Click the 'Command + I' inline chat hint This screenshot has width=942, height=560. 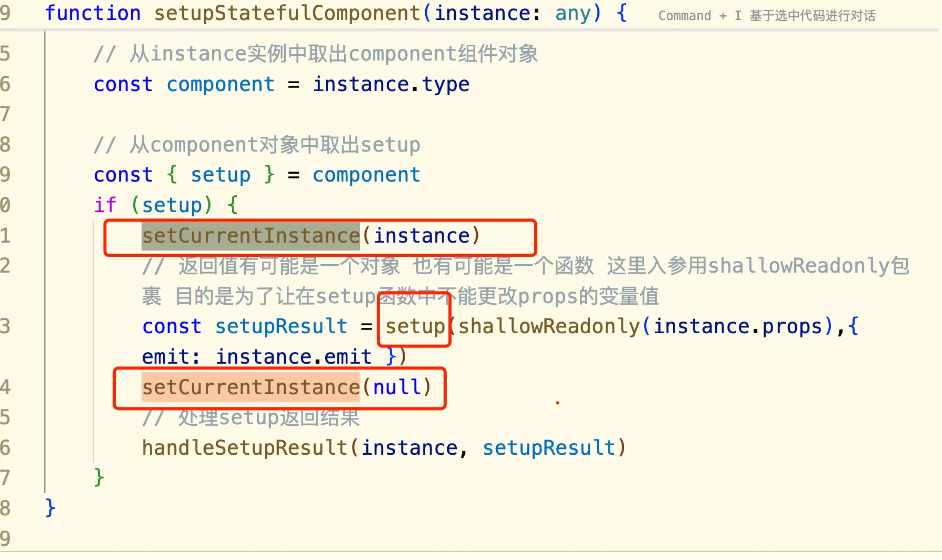click(x=767, y=16)
